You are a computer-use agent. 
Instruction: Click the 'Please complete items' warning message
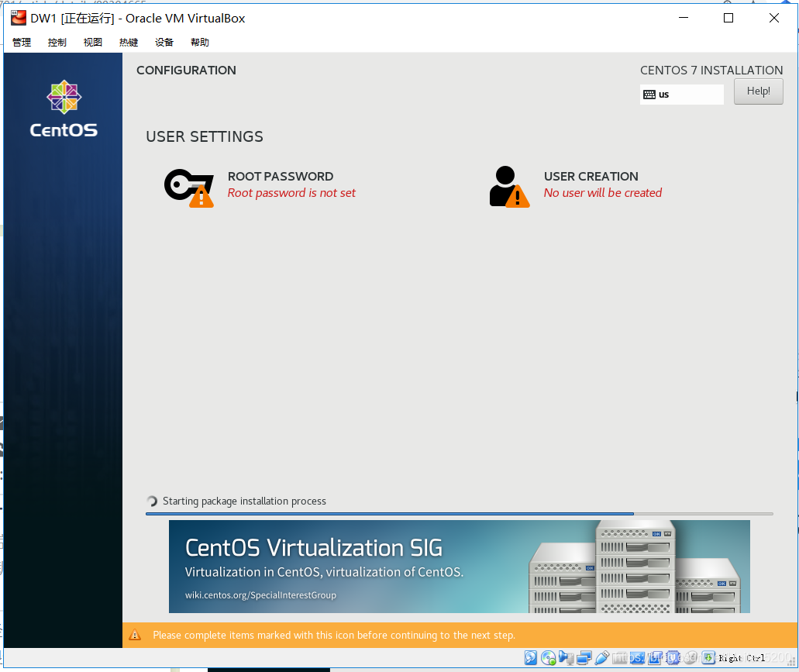click(334, 635)
